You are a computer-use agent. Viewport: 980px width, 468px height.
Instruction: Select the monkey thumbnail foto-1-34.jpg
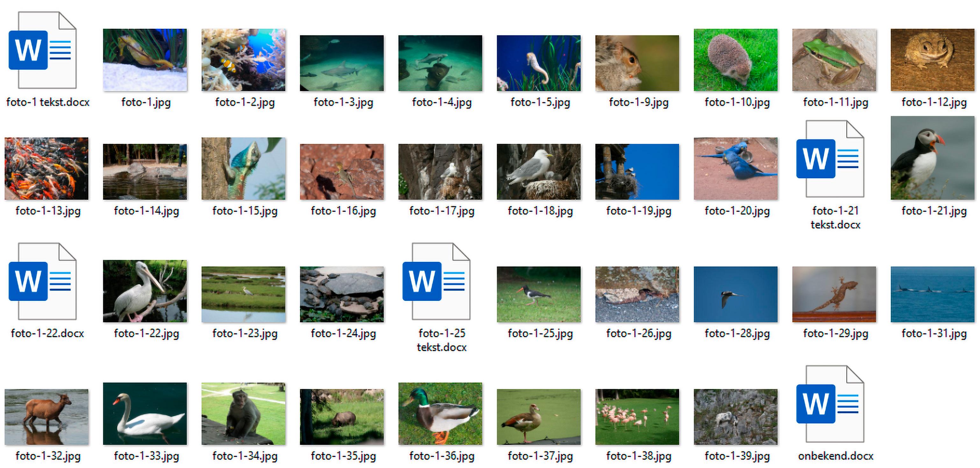click(x=243, y=414)
